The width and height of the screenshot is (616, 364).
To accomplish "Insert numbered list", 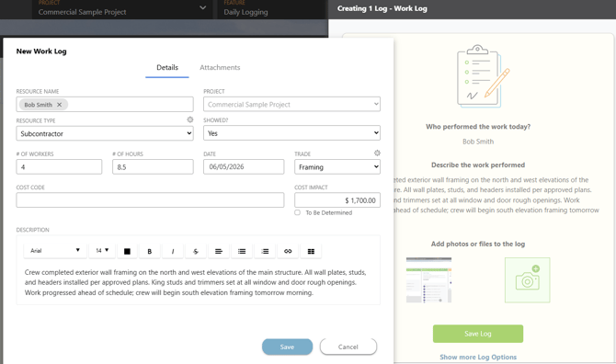I will 265,251.
